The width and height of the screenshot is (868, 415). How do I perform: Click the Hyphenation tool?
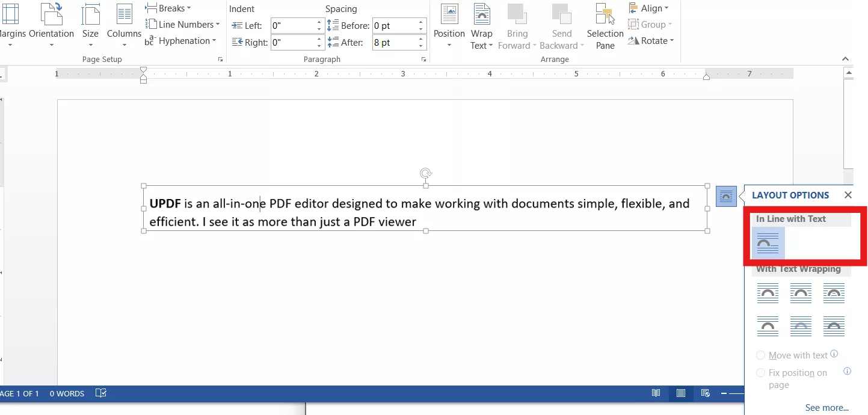pyautogui.click(x=182, y=40)
